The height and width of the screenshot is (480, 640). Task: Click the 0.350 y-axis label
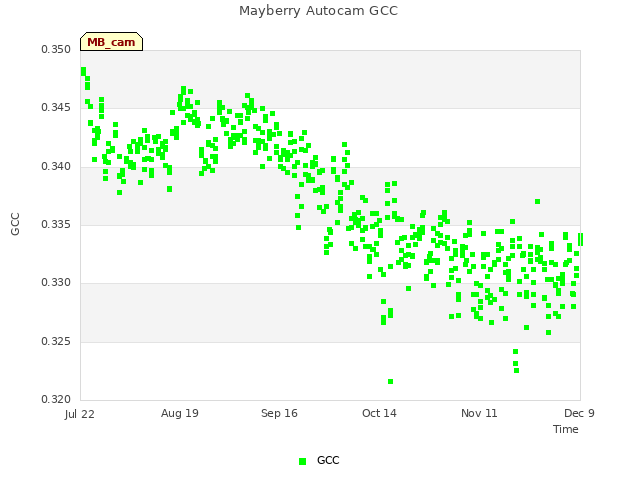56,50
